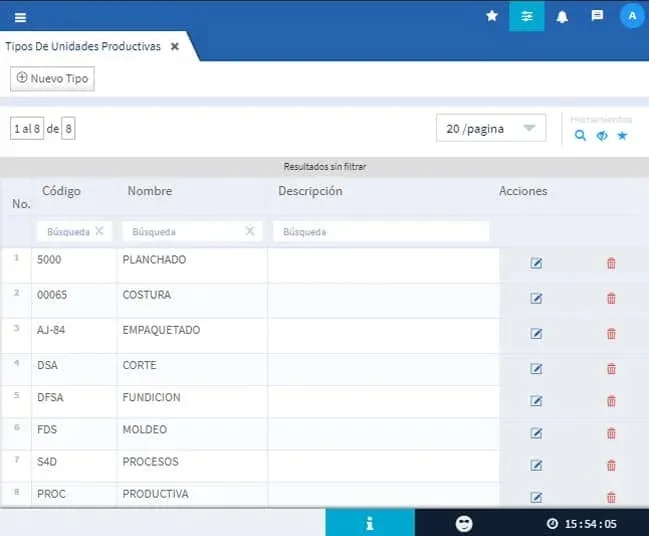Open the hamburger main menu

pos(20,17)
